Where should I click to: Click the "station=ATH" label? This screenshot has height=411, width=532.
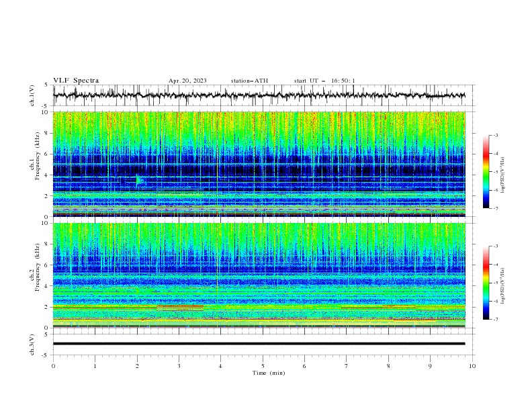pos(249,81)
